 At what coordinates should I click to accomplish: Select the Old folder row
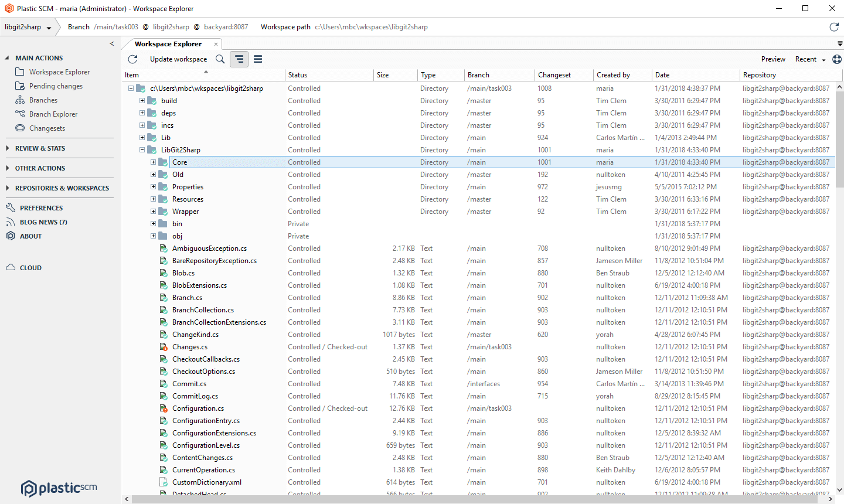click(479, 175)
